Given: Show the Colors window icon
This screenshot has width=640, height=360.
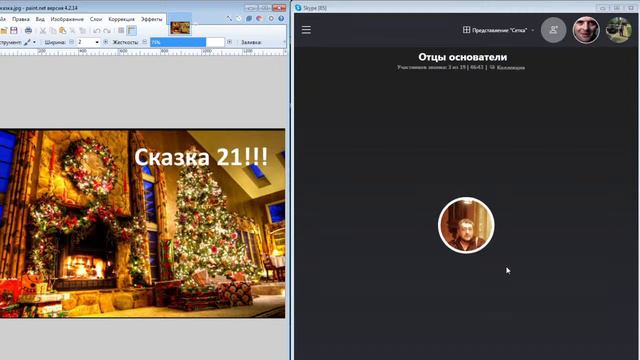Looking at the screenshot, I should (x=259, y=18).
